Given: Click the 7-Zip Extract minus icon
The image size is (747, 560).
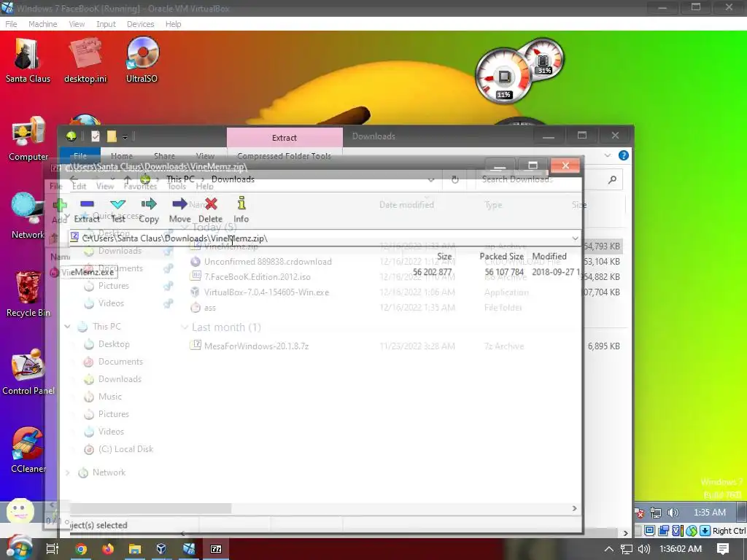Looking at the screenshot, I should 87,204.
